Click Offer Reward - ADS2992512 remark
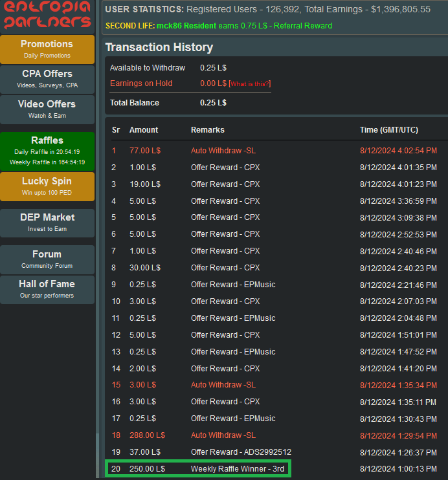This screenshot has height=480, width=448. (241, 452)
